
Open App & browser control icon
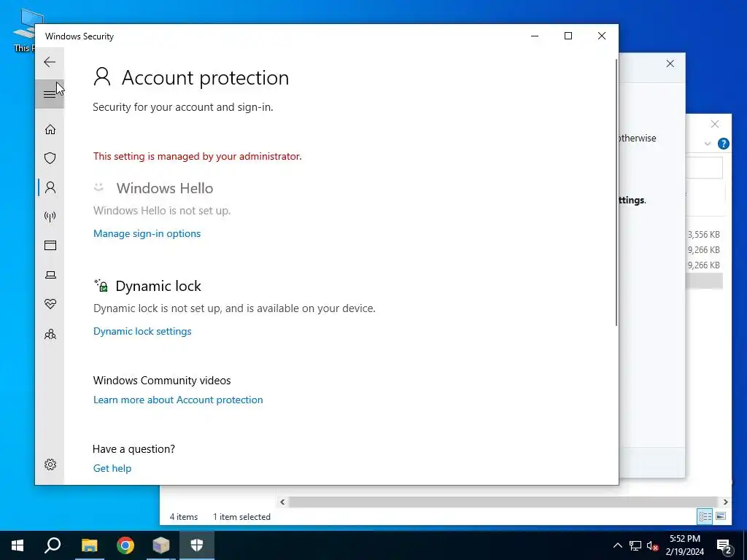(50, 245)
